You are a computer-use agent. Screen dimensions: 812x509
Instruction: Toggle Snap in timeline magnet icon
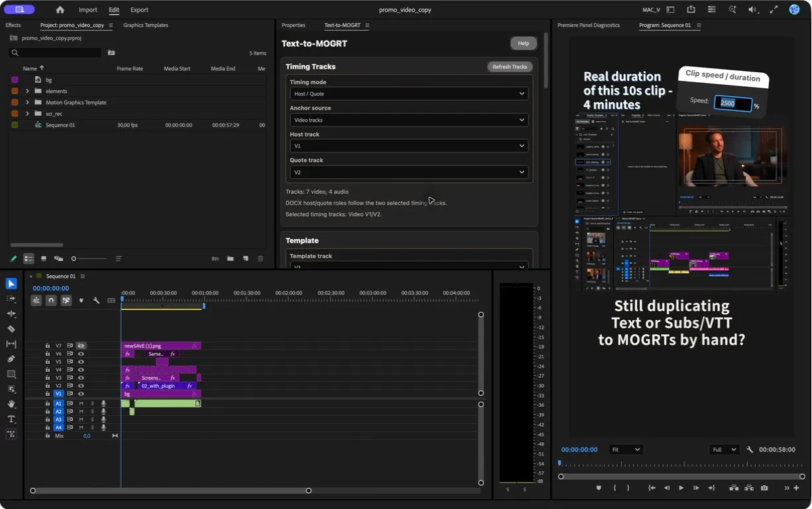[x=51, y=300]
